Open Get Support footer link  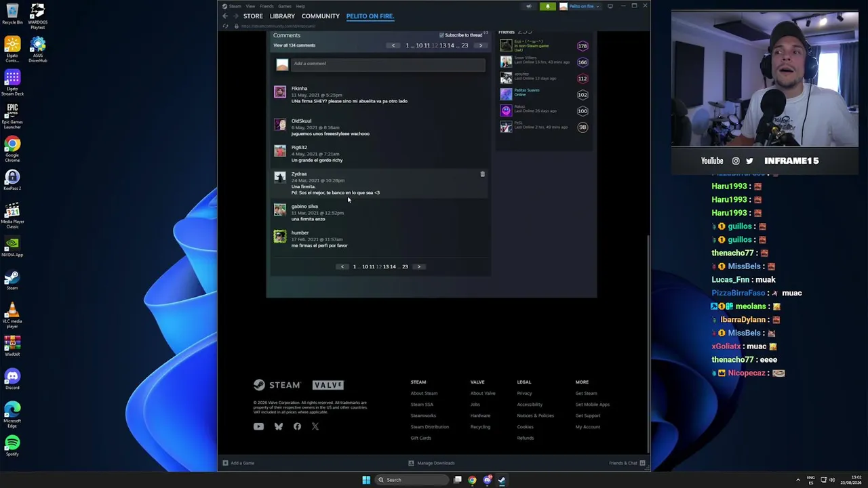tap(588, 415)
